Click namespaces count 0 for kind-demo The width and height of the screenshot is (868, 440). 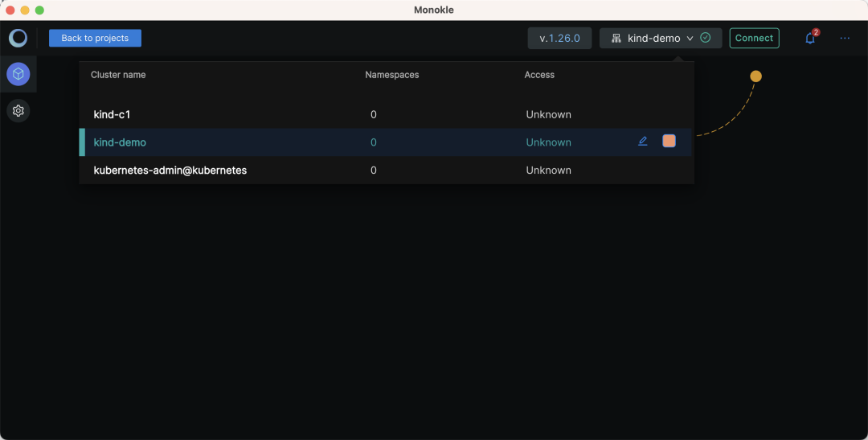374,142
